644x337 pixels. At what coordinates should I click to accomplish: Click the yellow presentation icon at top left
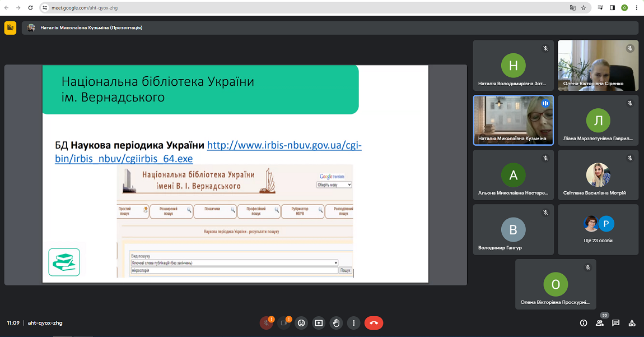click(10, 27)
